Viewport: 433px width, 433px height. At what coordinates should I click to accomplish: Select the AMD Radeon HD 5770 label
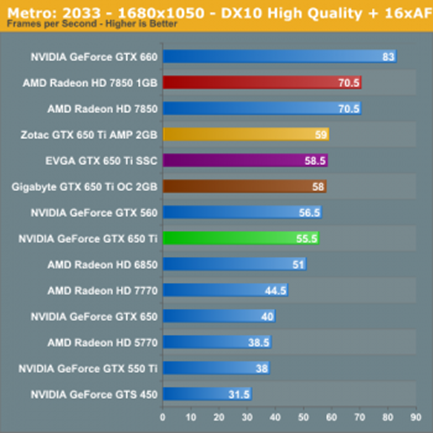[x=102, y=343]
